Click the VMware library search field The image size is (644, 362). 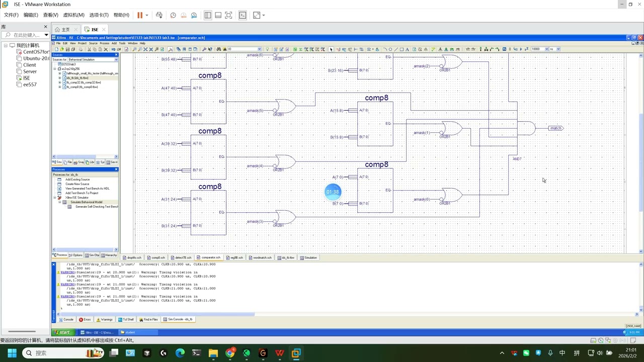click(x=25, y=35)
